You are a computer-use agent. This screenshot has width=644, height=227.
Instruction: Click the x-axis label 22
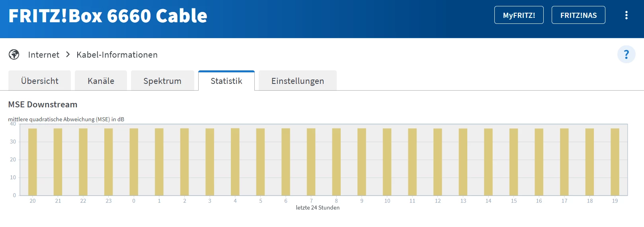pyautogui.click(x=83, y=201)
